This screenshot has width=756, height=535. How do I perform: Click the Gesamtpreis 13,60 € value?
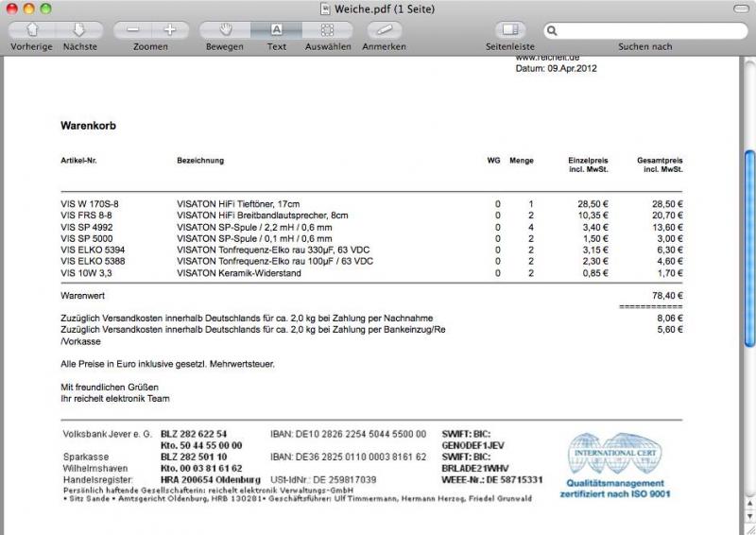667,227
